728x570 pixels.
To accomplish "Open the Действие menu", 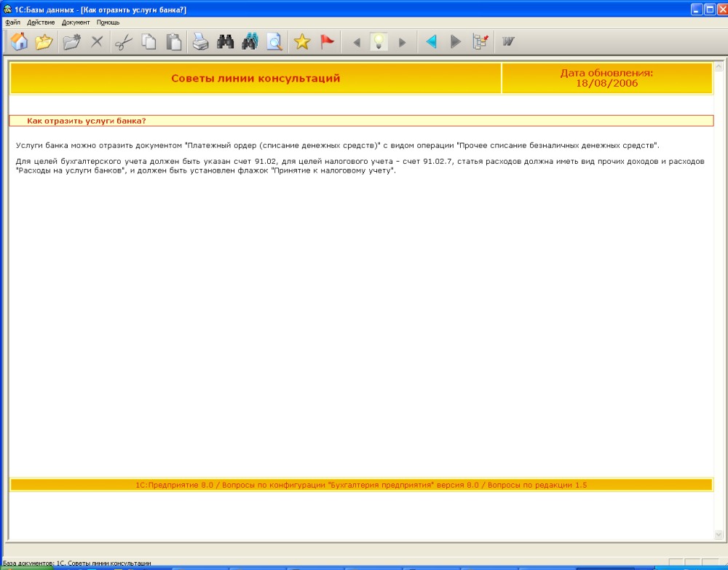I will [x=41, y=23].
